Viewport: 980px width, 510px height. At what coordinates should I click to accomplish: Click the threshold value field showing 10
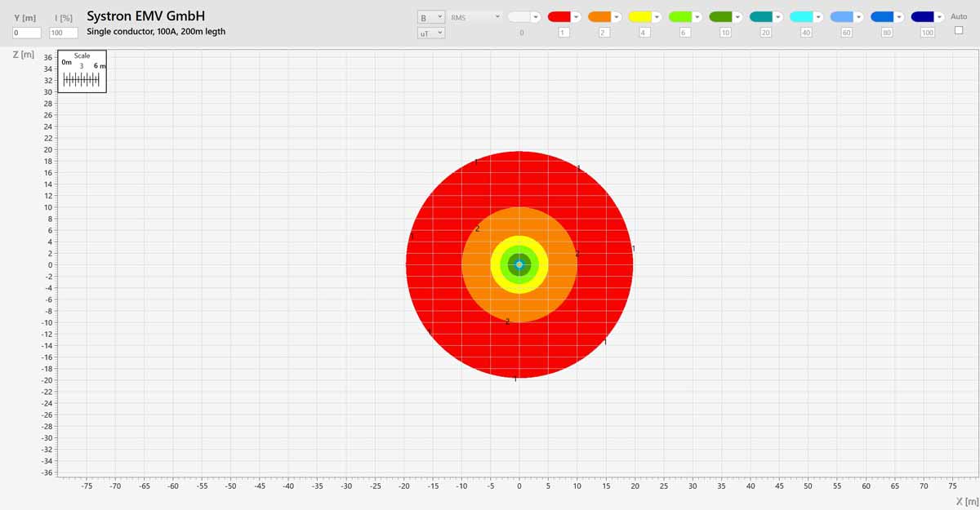point(724,33)
